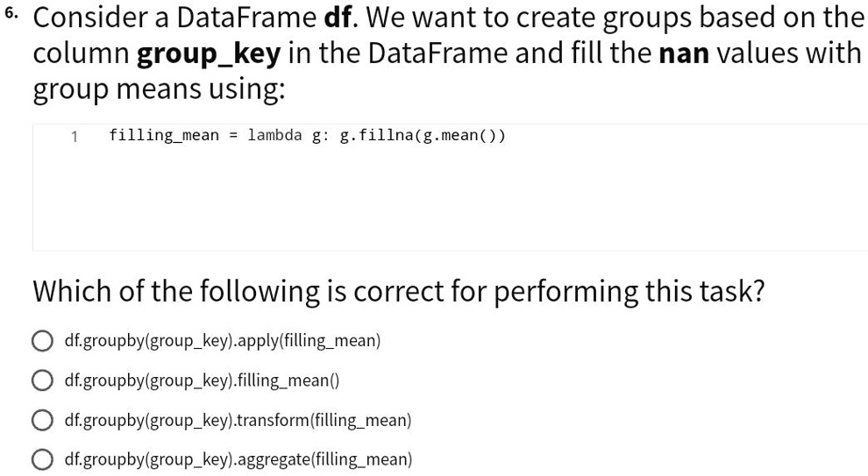Click the bold word nan

[x=684, y=53]
